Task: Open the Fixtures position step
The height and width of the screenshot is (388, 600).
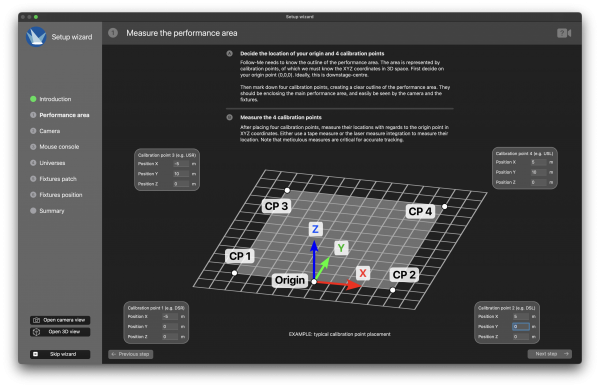Action: click(61, 195)
